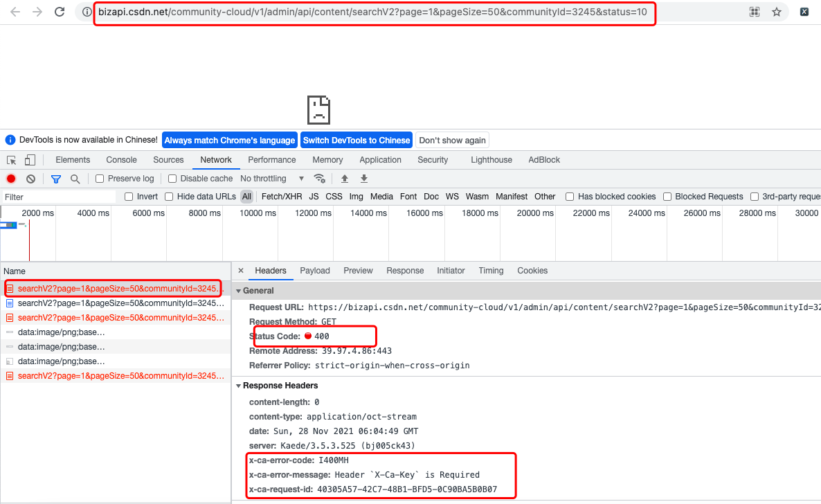Toggle the device toolbar icon
Screen dimensions: 821x504
[x=30, y=160]
